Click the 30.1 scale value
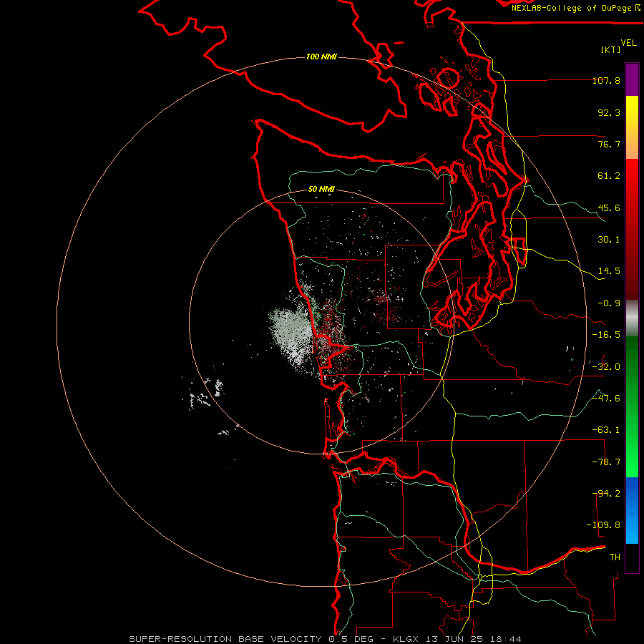 pos(609,240)
